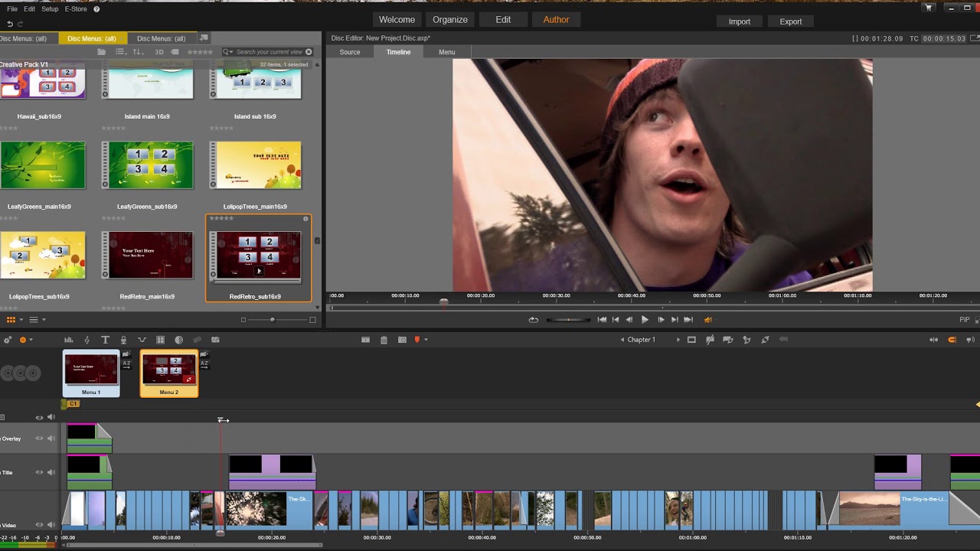Open the marker options dropdown arrow

coord(426,340)
